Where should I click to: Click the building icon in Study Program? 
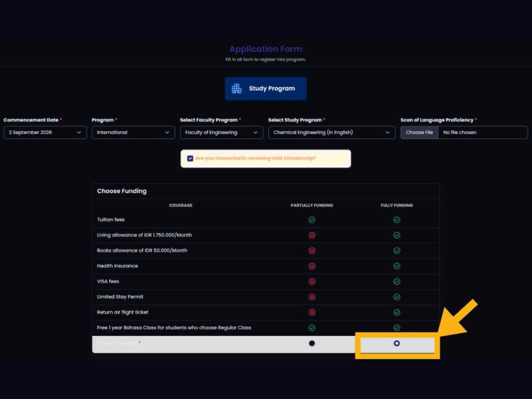pos(236,89)
